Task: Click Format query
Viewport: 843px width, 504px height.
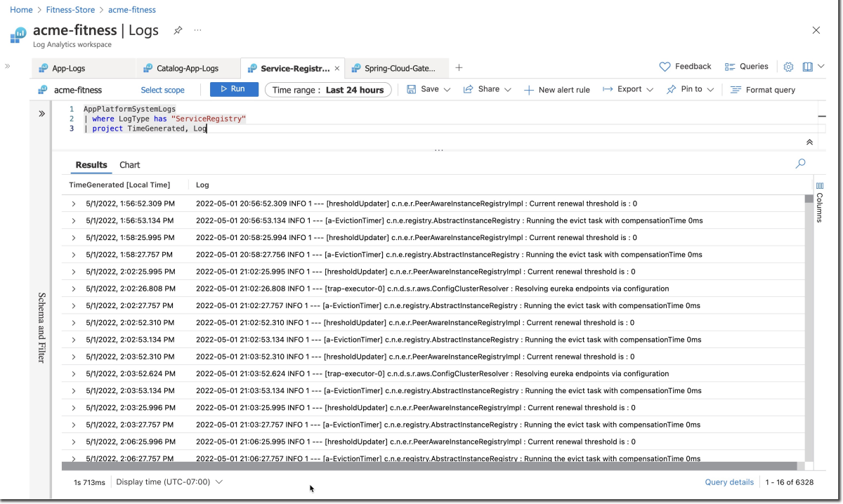Action: coord(763,90)
